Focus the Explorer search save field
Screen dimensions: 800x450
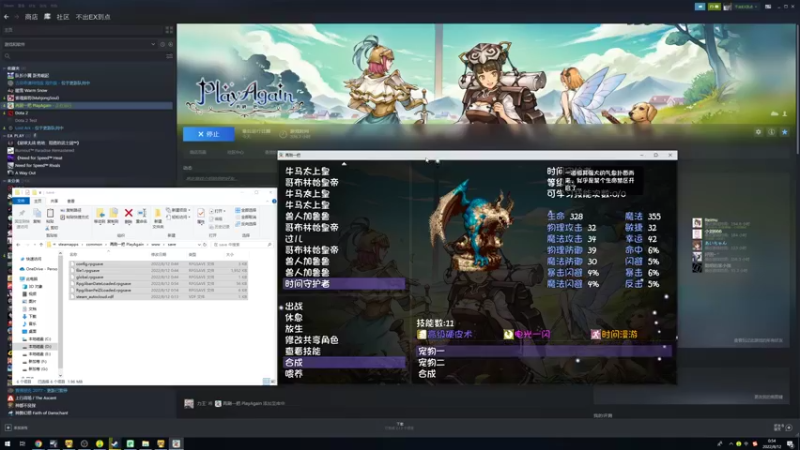click(x=241, y=244)
